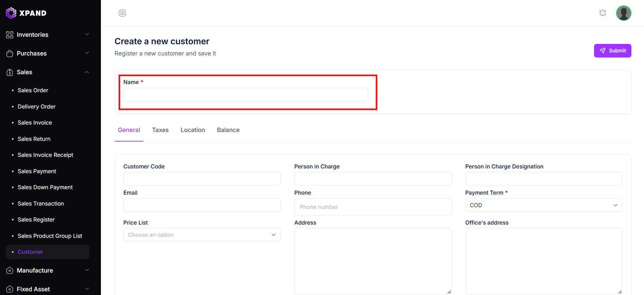Click the Purchases bag icon
644x295 pixels.
point(10,53)
